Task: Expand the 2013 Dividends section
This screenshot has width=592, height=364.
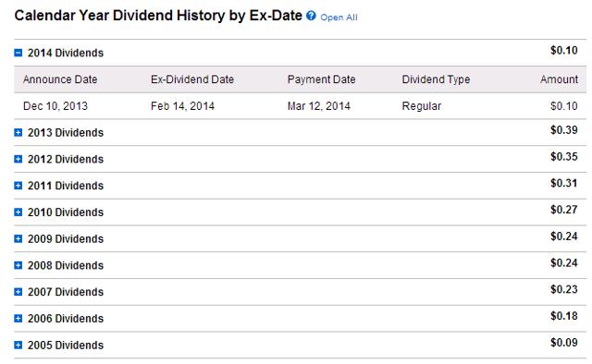Action: click(x=18, y=132)
